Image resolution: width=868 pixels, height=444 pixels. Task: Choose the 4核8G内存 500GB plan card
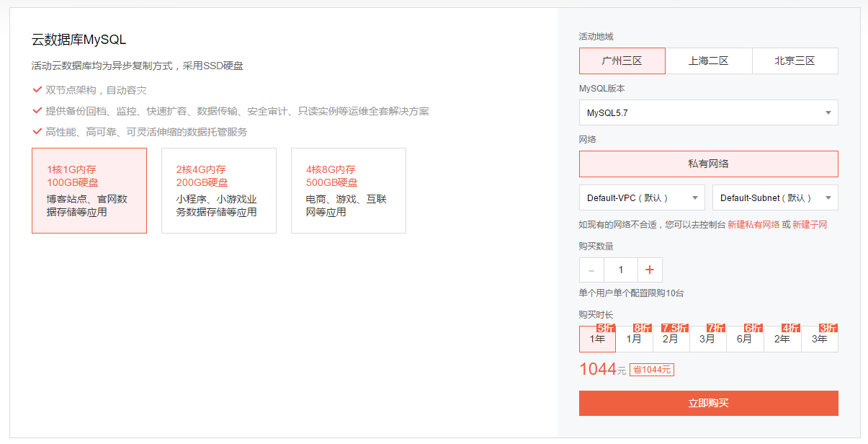(x=349, y=191)
